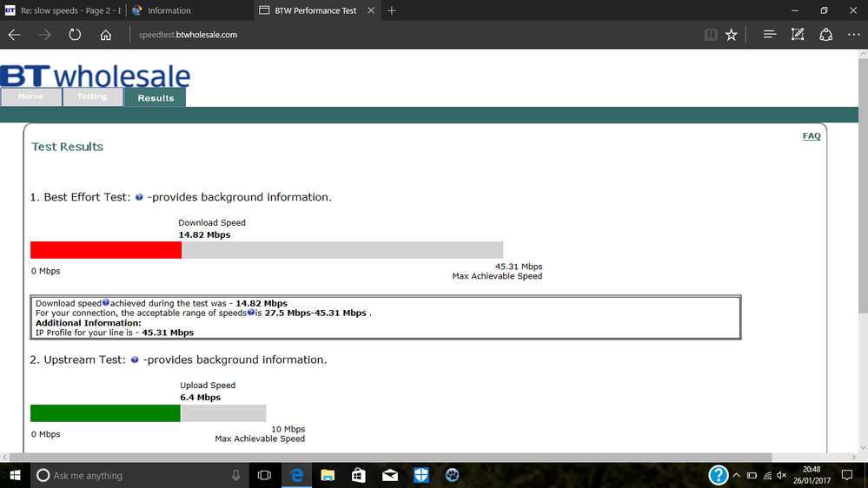Open the Wi-Fi network icon
The image size is (868, 488).
click(767, 475)
